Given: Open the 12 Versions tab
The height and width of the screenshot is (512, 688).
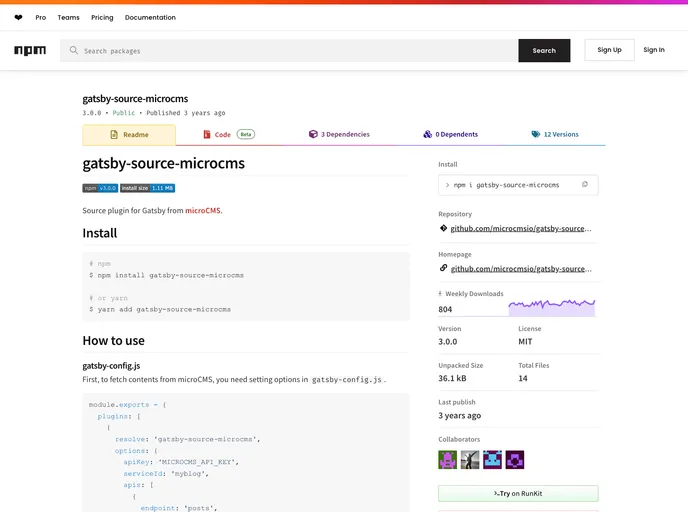Looking at the screenshot, I should pos(555,135).
